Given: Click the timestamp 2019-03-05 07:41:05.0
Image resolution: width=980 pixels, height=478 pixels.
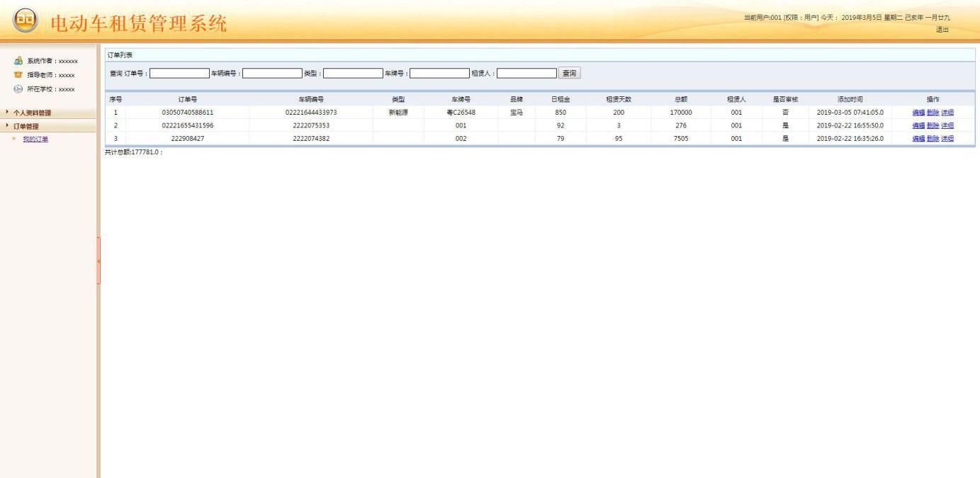Looking at the screenshot, I should pyautogui.click(x=850, y=112).
